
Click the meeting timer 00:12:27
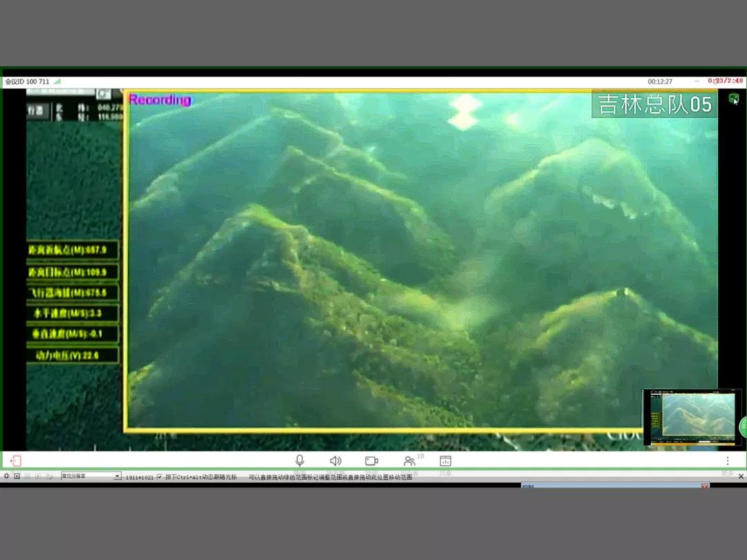coord(660,82)
